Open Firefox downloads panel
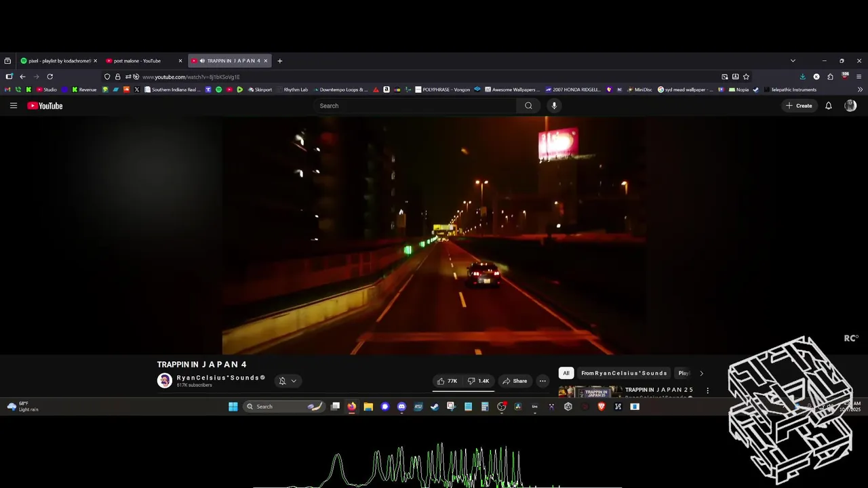The height and width of the screenshot is (488, 868). 803,77
